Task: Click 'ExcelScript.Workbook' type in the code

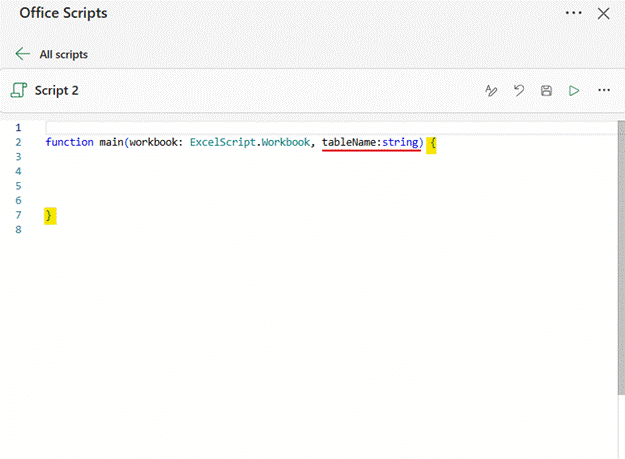Action: [250, 142]
